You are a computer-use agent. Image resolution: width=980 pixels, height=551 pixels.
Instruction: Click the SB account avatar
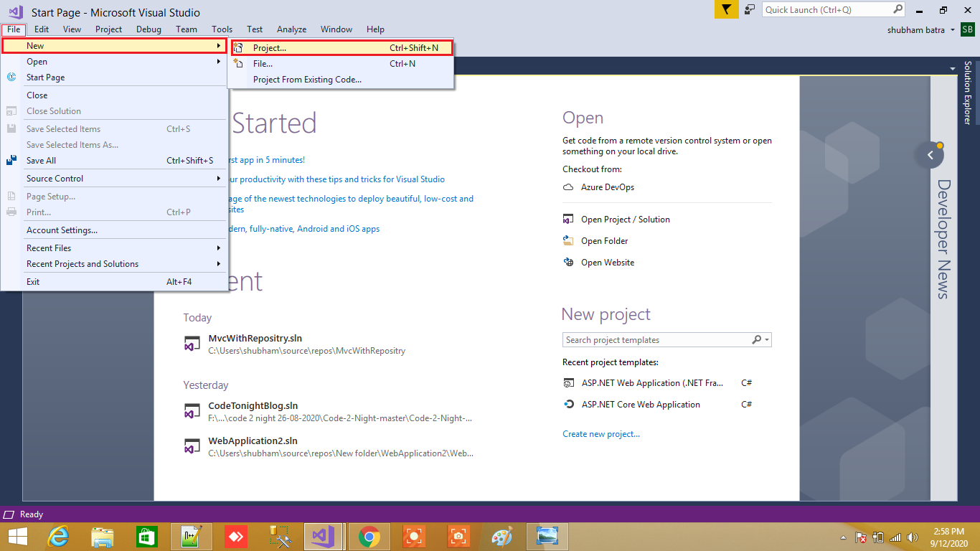968,29
